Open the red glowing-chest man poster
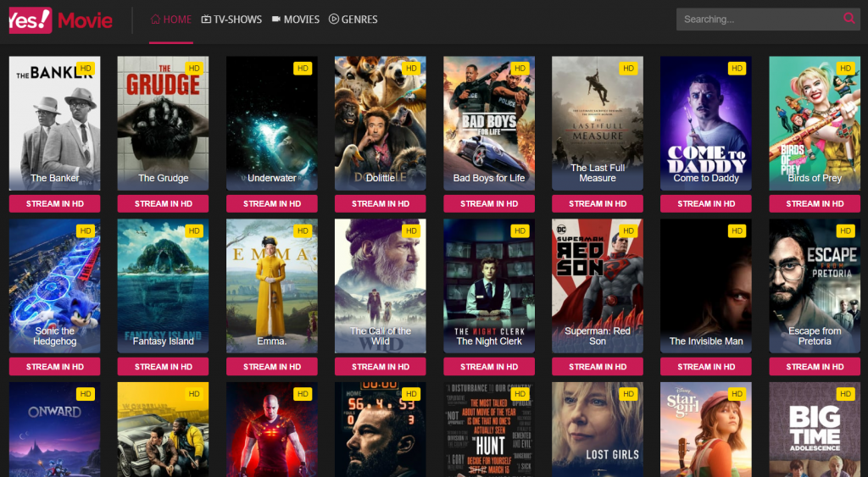Image resolution: width=868 pixels, height=477 pixels. click(272, 430)
